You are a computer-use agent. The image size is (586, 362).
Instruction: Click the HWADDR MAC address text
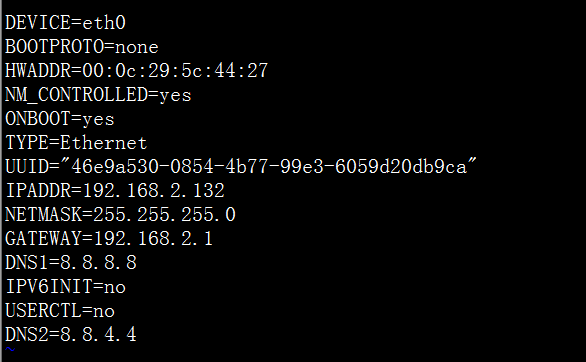175,71
